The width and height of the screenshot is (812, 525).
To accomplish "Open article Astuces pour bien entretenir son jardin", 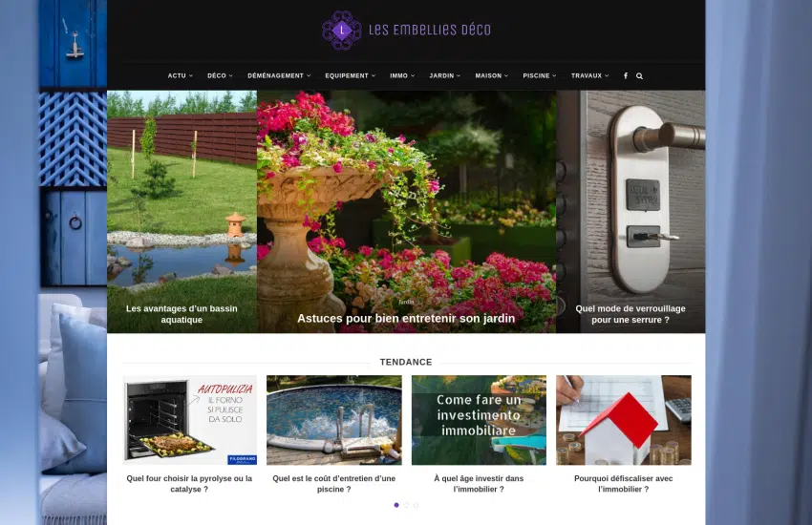I will [x=406, y=318].
